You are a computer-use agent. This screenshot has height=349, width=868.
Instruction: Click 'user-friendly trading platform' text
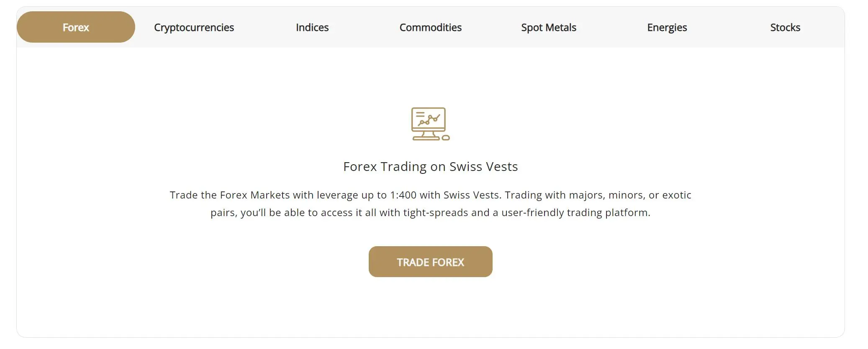575,213
